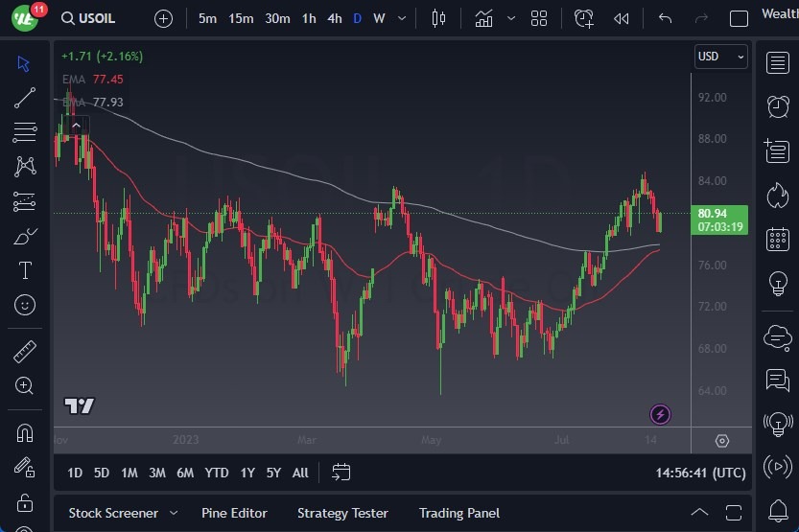This screenshot has height=532, width=799.
Task: Collapse the indicator legend arrow
Action: tap(75, 125)
